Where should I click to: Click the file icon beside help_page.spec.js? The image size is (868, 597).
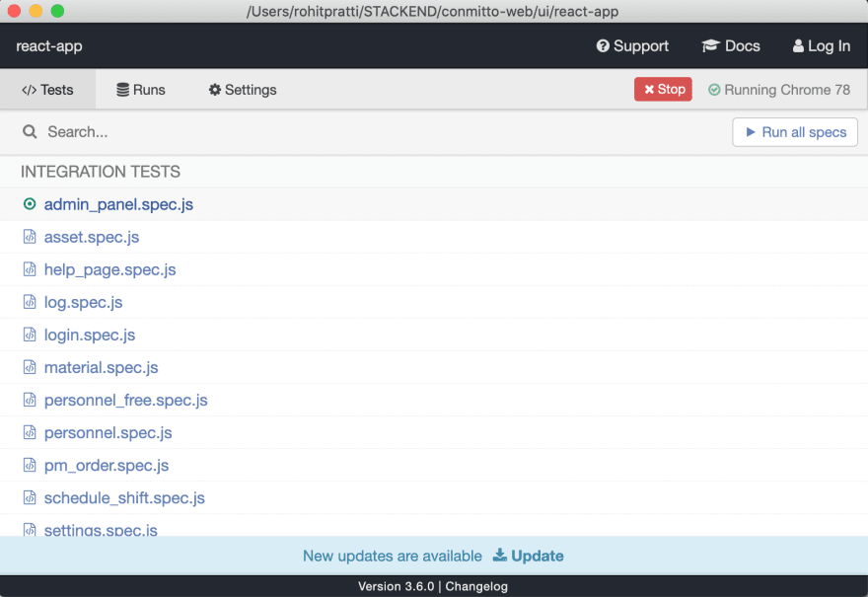pos(30,269)
